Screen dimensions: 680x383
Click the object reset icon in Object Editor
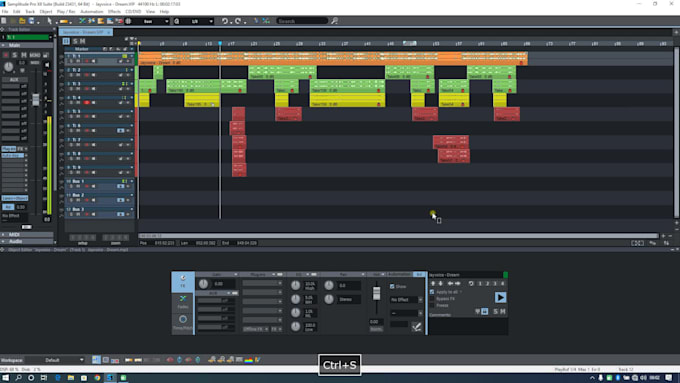tap(471, 283)
